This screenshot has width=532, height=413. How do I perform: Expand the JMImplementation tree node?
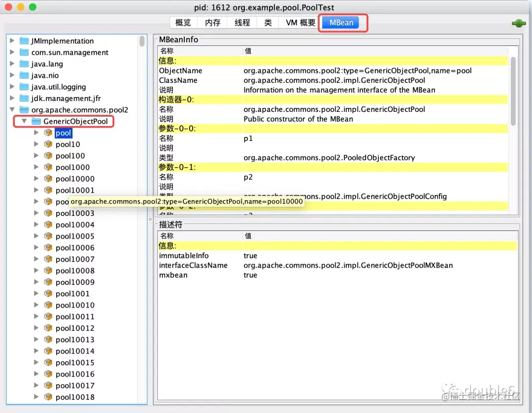coord(12,41)
